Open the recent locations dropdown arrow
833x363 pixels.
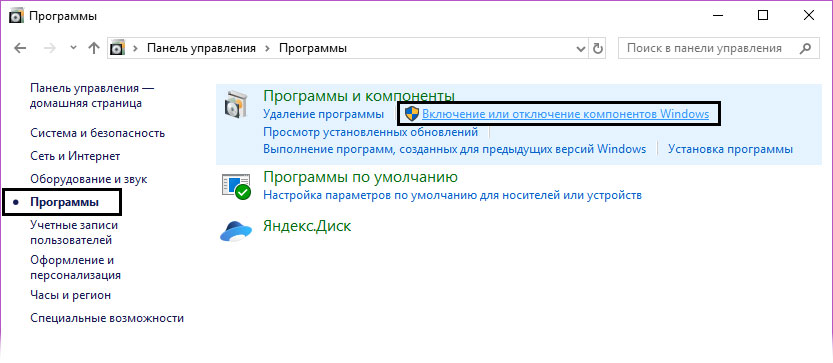click(x=74, y=48)
